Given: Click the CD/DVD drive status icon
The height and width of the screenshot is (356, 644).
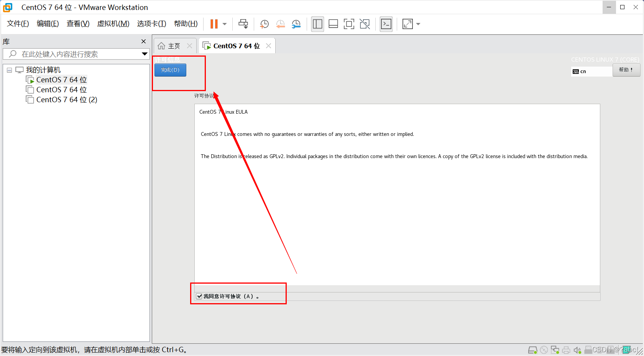Looking at the screenshot, I should [544, 350].
